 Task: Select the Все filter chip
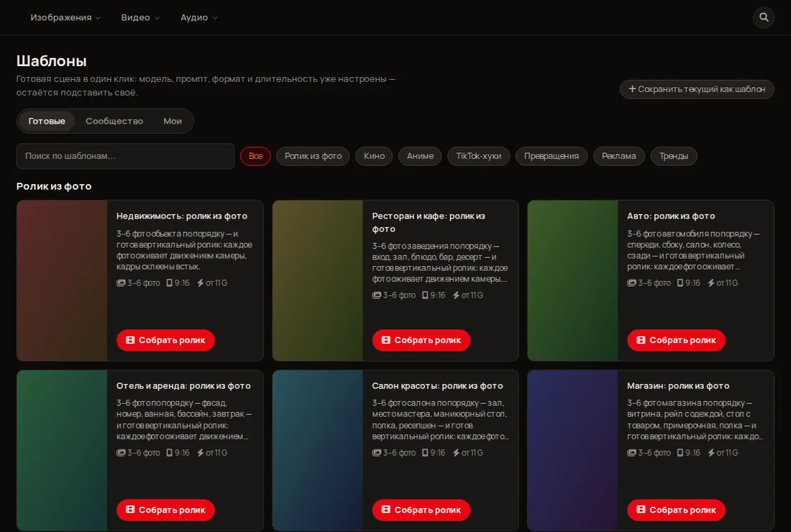coord(255,156)
